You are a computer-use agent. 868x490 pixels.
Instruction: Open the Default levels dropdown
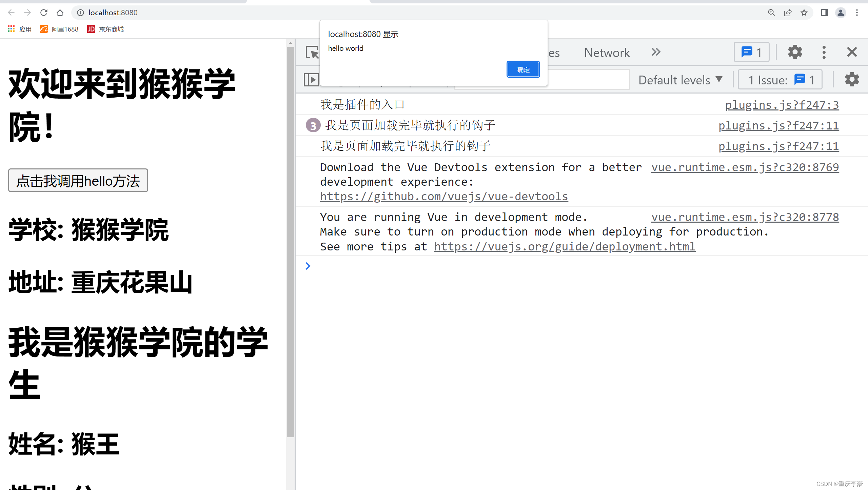pyautogui.click(x=680, y=80)
